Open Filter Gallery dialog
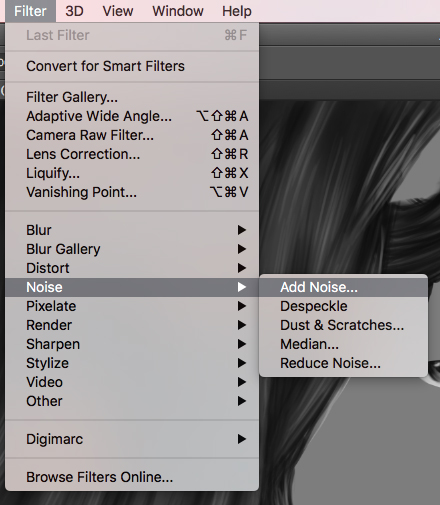The height and width of the screenshot is (505, 440). pos(132,97)
